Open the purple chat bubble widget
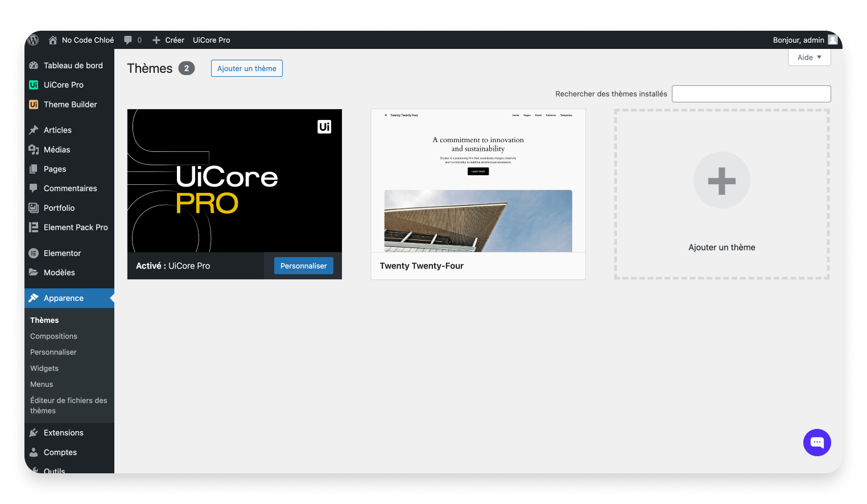Screen dimensions: 867x504 tap(817, 443)
